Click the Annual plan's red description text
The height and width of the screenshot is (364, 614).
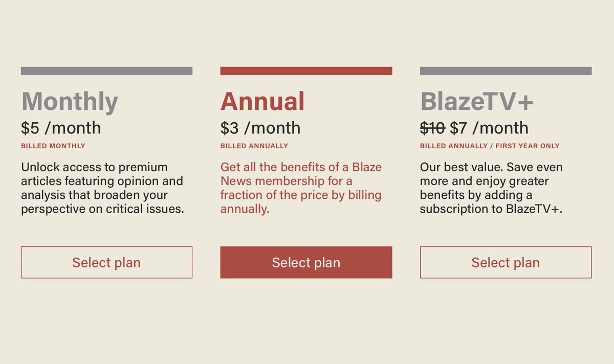point(301,188)
